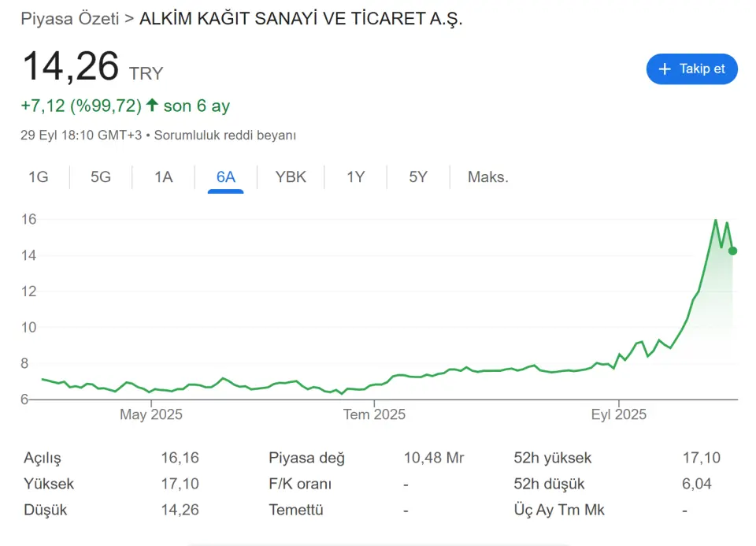Click the plus icon in Takip et
Image resolution: width=756 pixels, height=546 pixels.
665,69
